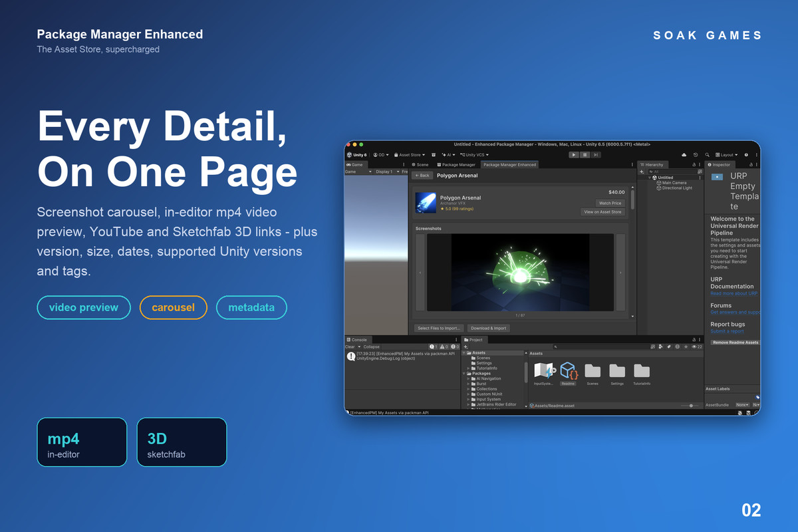Screen dimensions: 798x532
Task: Toggle the Hierarchy panel lock icon
Action: click(694, 164)
